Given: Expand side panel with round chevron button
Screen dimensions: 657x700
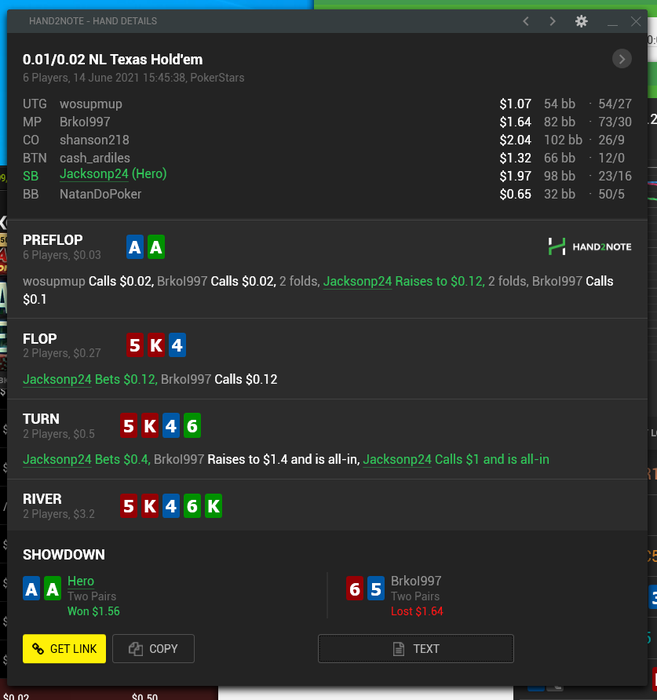Looking at the screenshot, I should click(622, 59).
